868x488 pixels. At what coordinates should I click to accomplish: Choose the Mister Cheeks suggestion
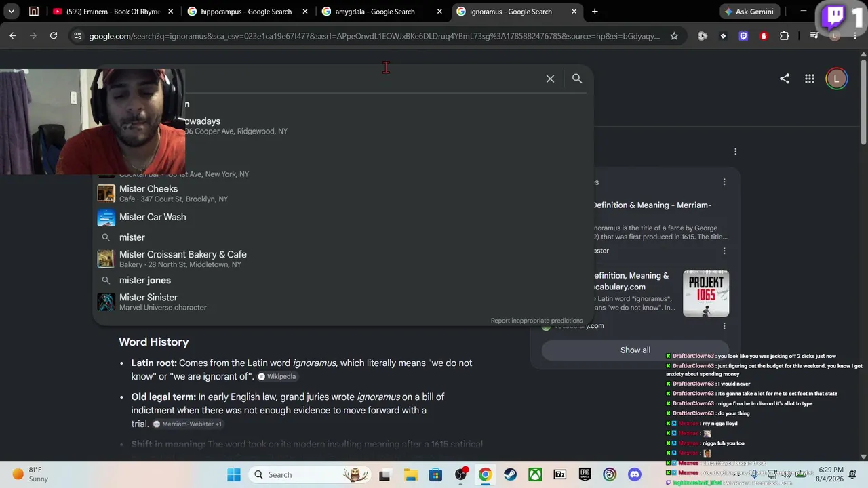(342, 193)
